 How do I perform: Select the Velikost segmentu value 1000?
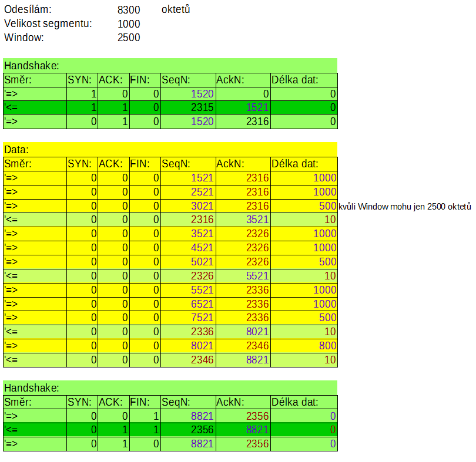point(129,24)
